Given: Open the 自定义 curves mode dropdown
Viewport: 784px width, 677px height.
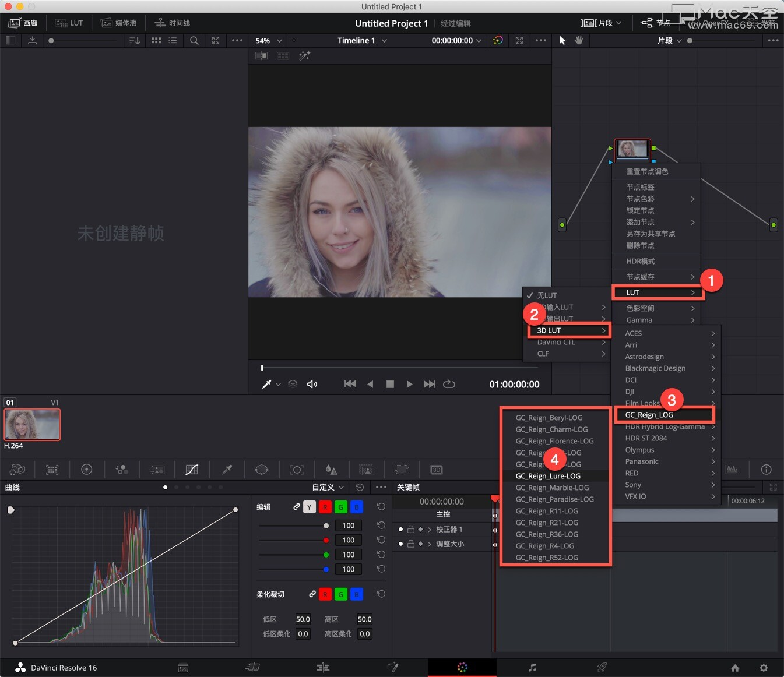Looking at the screenshot, I should [328, 487].
